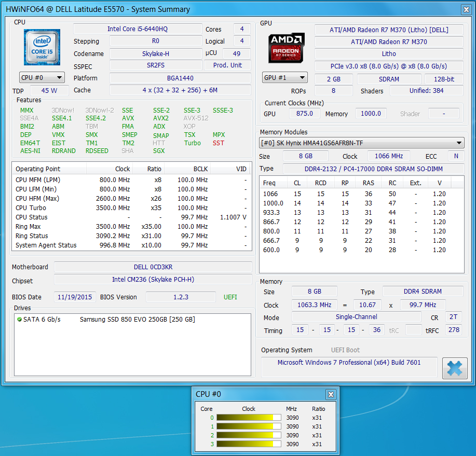Open the CPU #0 selector dropdown
This screenshot has height=456, width=476.
tap(42, 78)
